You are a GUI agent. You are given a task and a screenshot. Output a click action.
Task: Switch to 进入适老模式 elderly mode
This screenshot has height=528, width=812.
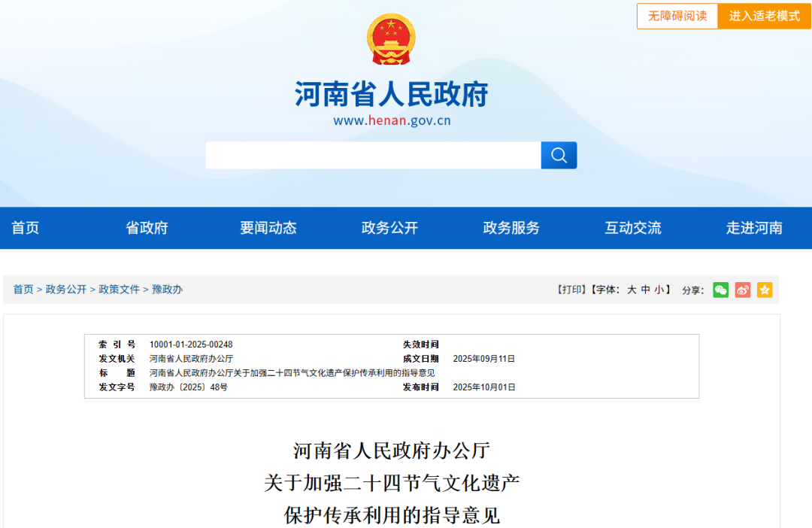pyautogui.click(x=764, y=16)
